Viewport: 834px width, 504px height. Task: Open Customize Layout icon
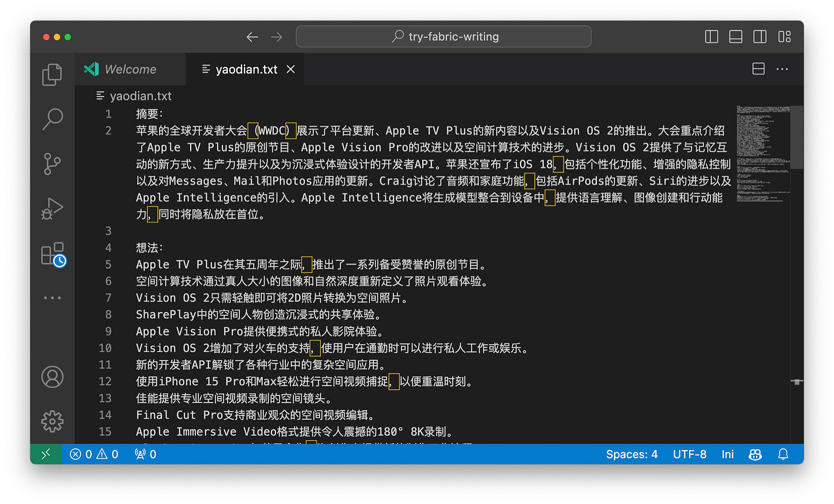pos(785,37)
